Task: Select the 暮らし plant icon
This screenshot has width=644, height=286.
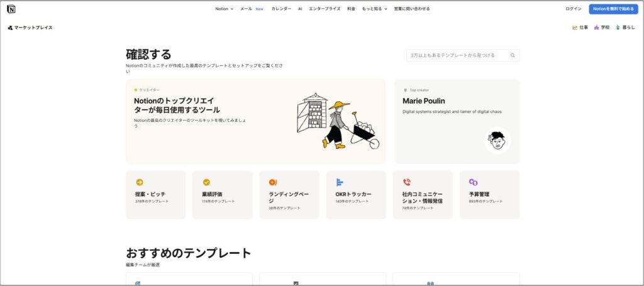Action: click(x=618, y=28)
